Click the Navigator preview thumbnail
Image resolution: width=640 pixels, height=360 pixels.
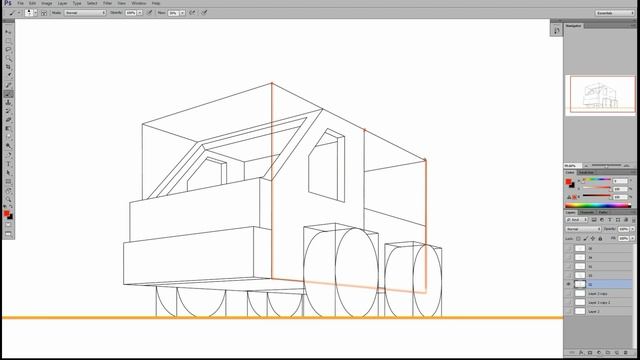coord(600,95)
